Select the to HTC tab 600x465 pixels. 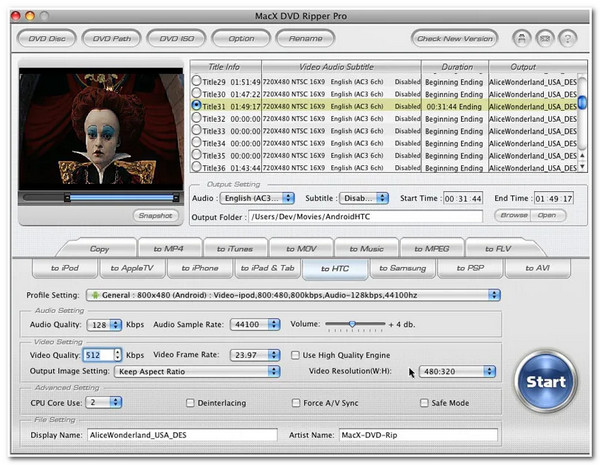335,269
